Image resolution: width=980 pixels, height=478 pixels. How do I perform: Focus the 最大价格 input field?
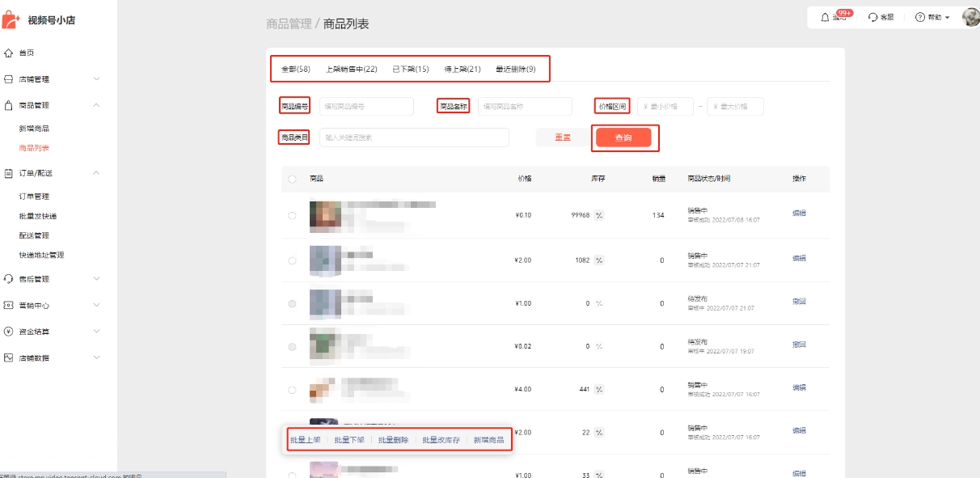coord(735,106)
